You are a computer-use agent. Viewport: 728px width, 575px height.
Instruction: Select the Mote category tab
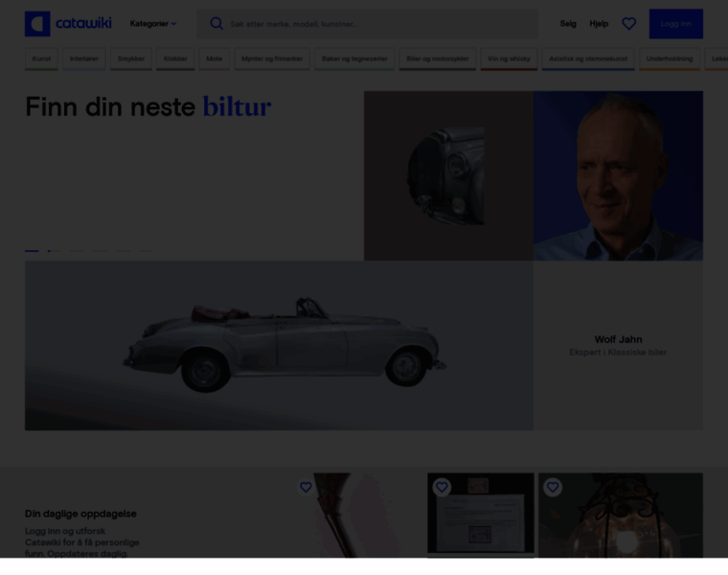(214, 59)
